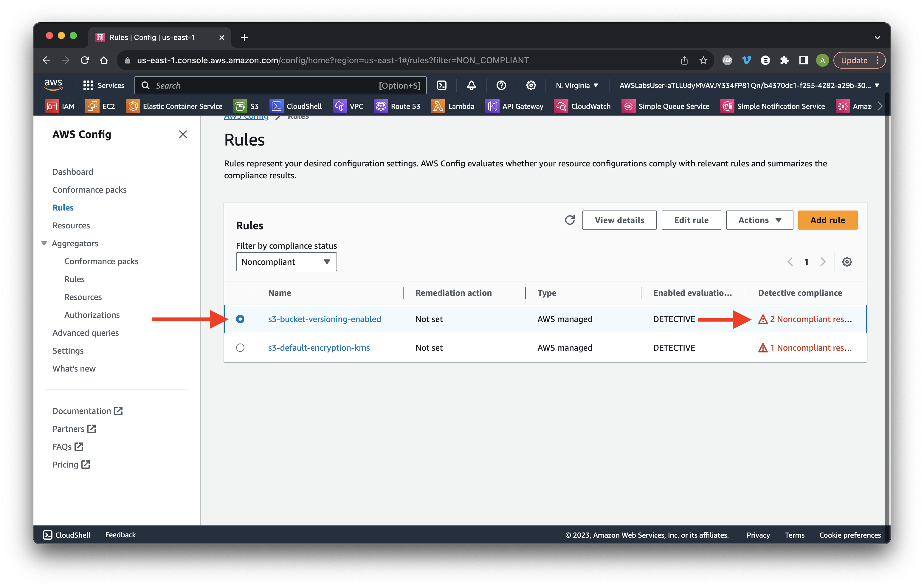Launch CloudShell terminal icon in header
The width and height of the screenshot is (924, 588).
click(442, 85)
